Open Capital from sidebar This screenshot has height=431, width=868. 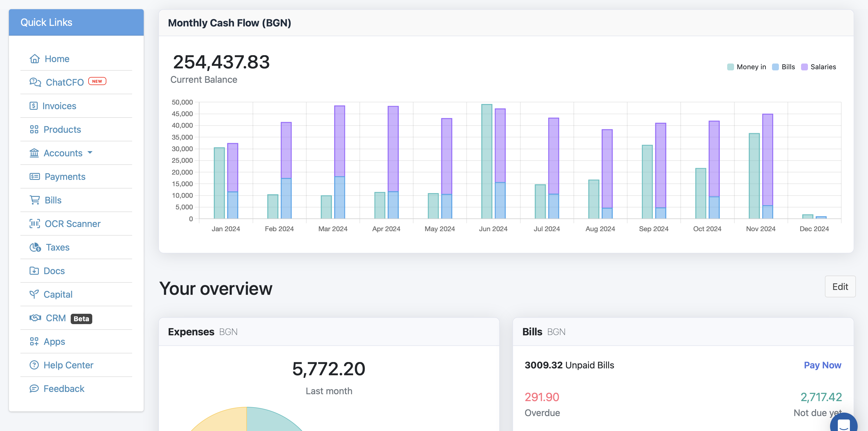click(58, 295)
